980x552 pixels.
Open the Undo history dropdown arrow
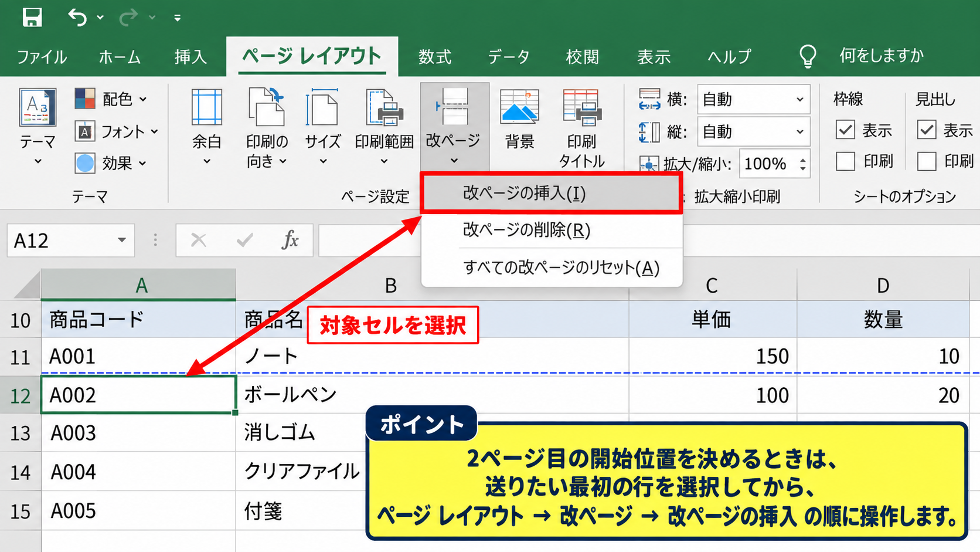100,18
